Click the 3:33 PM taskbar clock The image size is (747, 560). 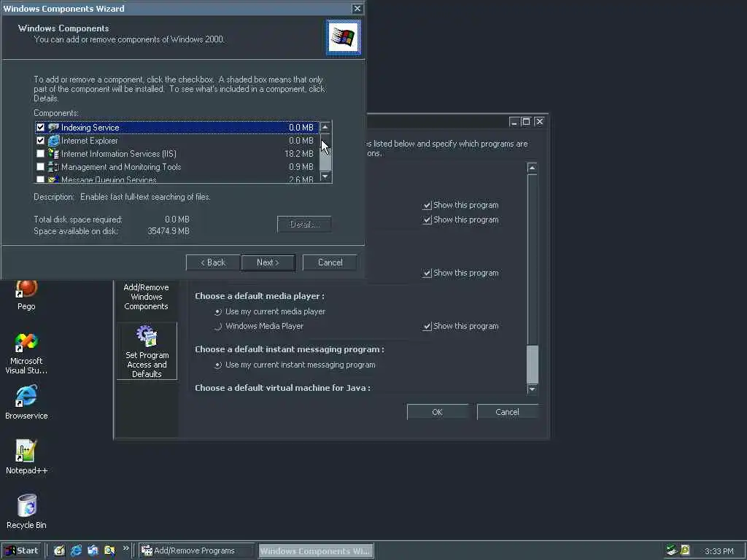click(x=719, y=551)
